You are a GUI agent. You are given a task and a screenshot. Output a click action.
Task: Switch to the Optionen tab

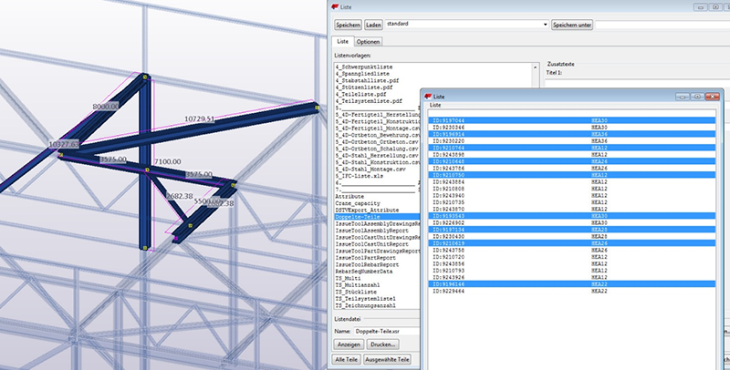pos(368,42)
